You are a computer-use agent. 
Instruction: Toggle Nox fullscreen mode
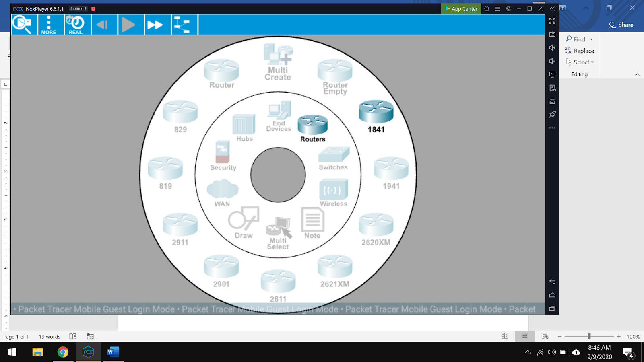pyautogui.click(x=552, y=21)
